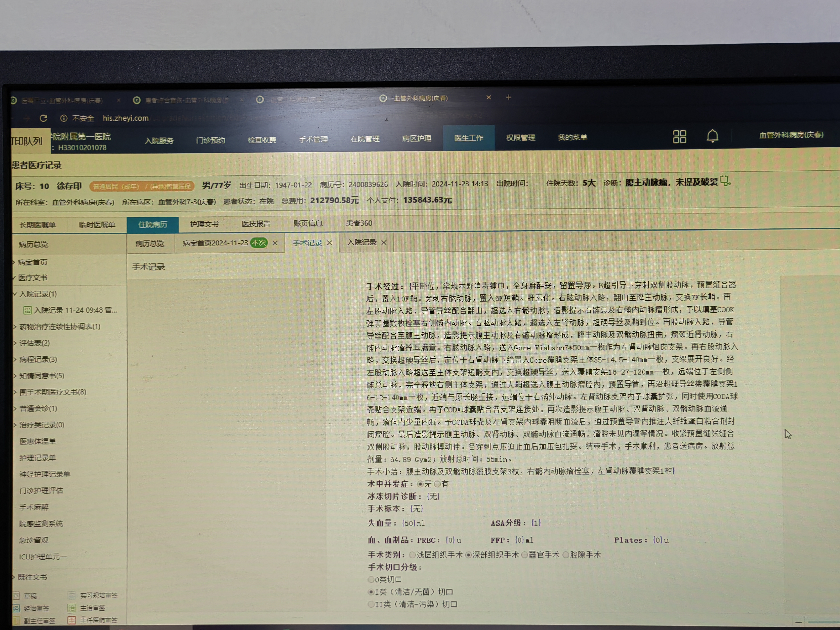
Task: Close the active 血管外科病房(庆春) browser tab
Action: click(489, 98)
